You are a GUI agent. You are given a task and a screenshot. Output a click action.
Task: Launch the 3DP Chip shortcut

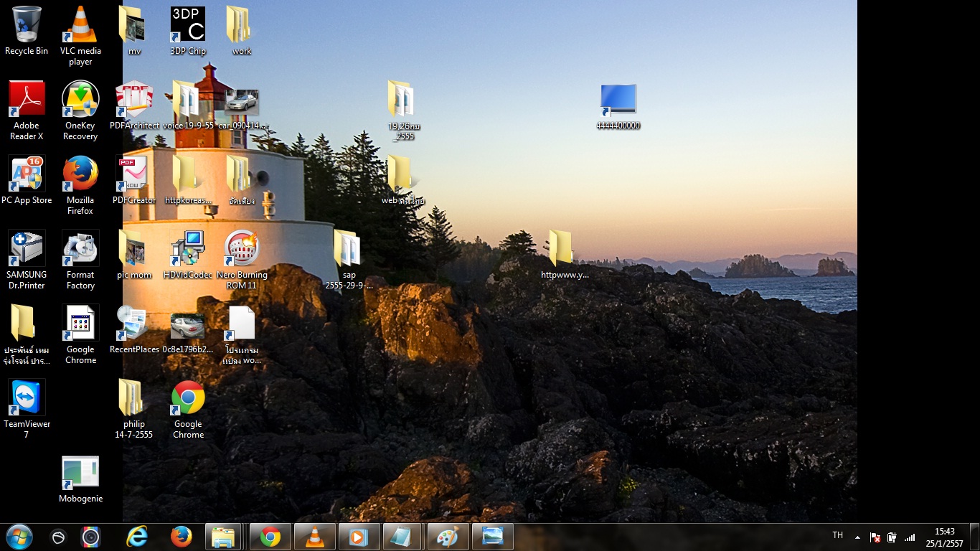[188, 31]
